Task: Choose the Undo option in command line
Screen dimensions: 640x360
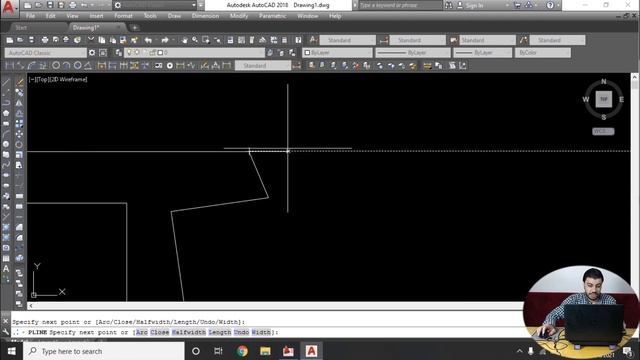Action: click(241, 332)
